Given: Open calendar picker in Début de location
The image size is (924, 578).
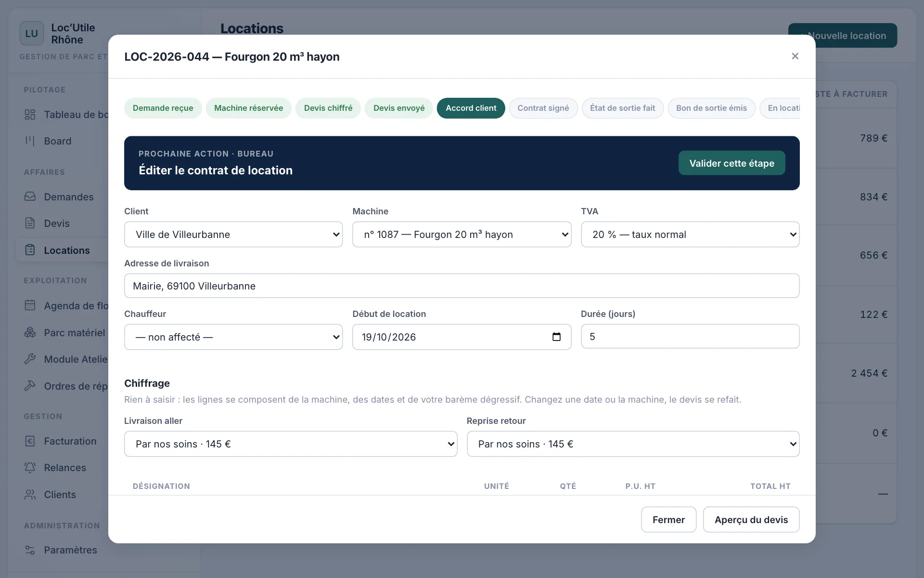Looking at the screenshot, I should click(556, 337).
